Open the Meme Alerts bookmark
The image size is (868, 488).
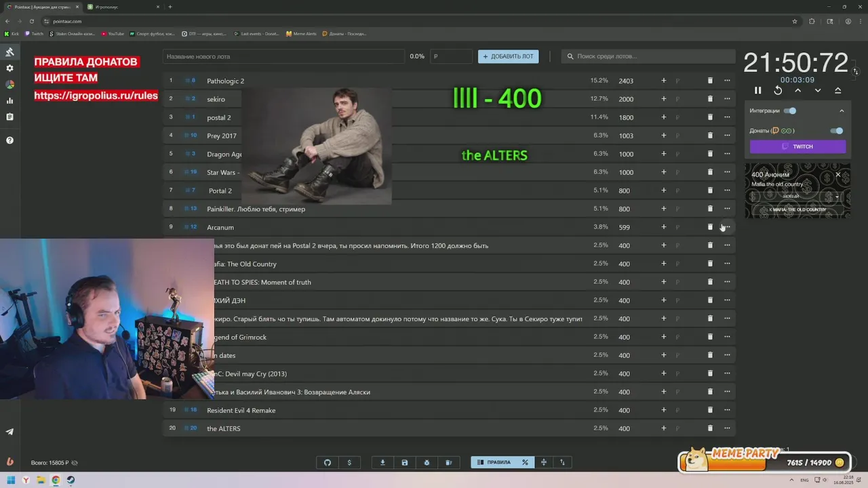pos(301,33)
